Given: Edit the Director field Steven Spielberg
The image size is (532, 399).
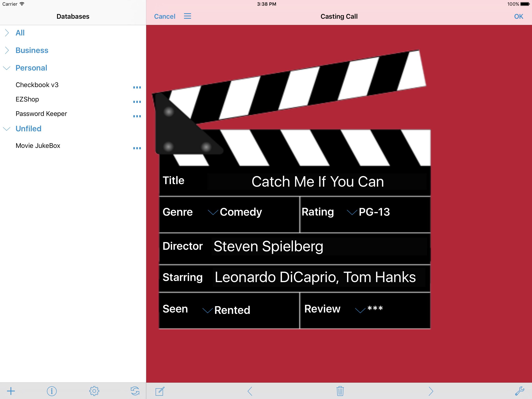Looking at the screenshot, I should pyautogui.click(x=319, y=246).
